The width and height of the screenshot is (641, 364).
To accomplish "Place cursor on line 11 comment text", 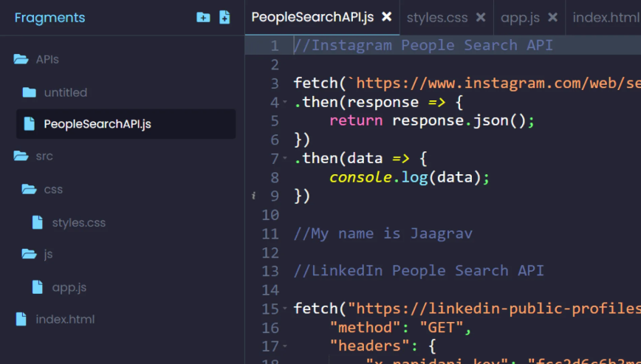I will pyautogui.click(x=383, y=233).
